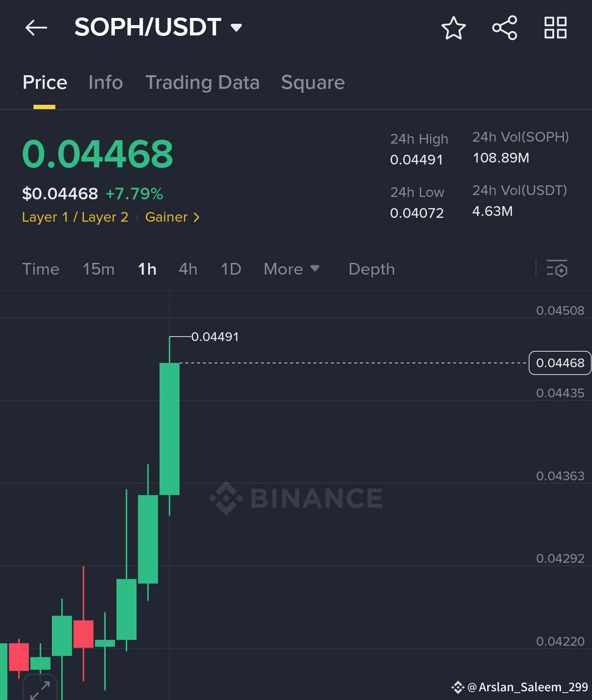The width and height of the screenshot is (592, 700).
Task: Tap the @Arslan_Saleem_299 username
Action: [527, 687]
